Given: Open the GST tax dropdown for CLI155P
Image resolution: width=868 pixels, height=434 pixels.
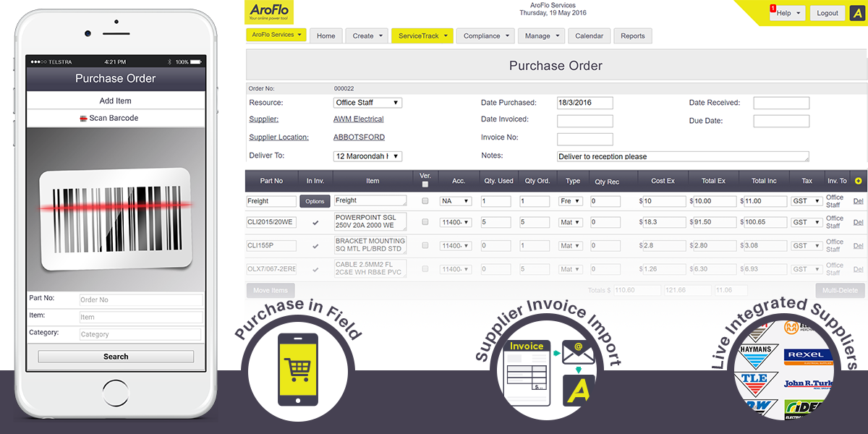Looking at the screenshot, I should coord(807,245).
